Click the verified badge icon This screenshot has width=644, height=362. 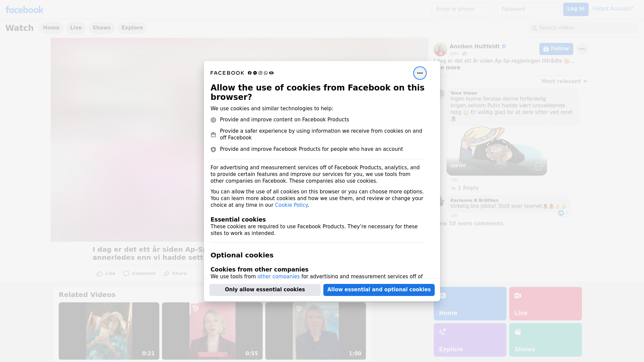[504, 47]
